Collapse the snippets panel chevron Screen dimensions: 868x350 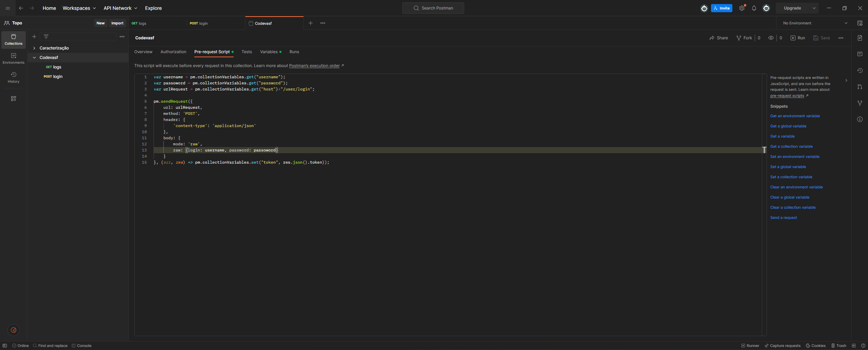pyautogui.click(x=846, y=80)
